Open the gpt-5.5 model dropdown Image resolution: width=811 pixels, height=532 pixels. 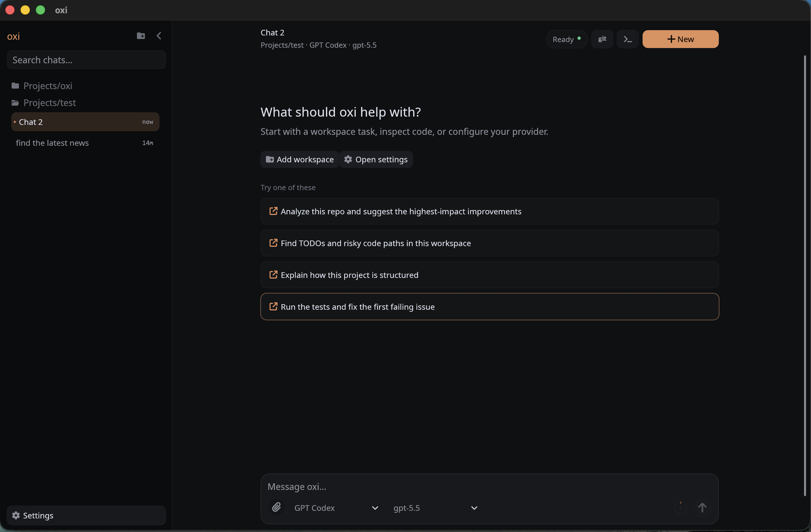(435, 507)
